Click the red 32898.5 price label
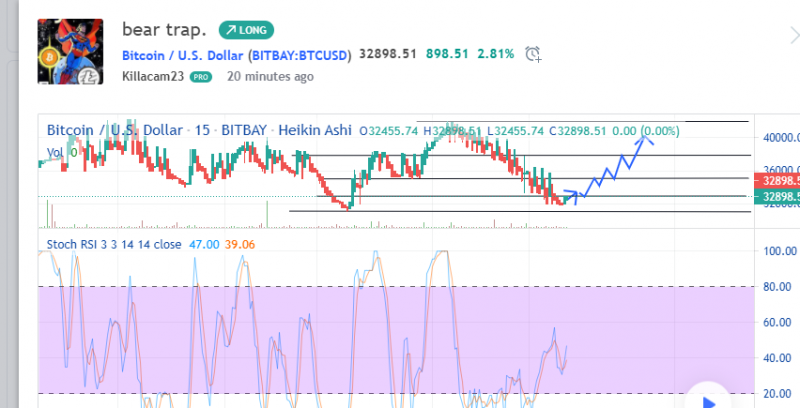 777,181
